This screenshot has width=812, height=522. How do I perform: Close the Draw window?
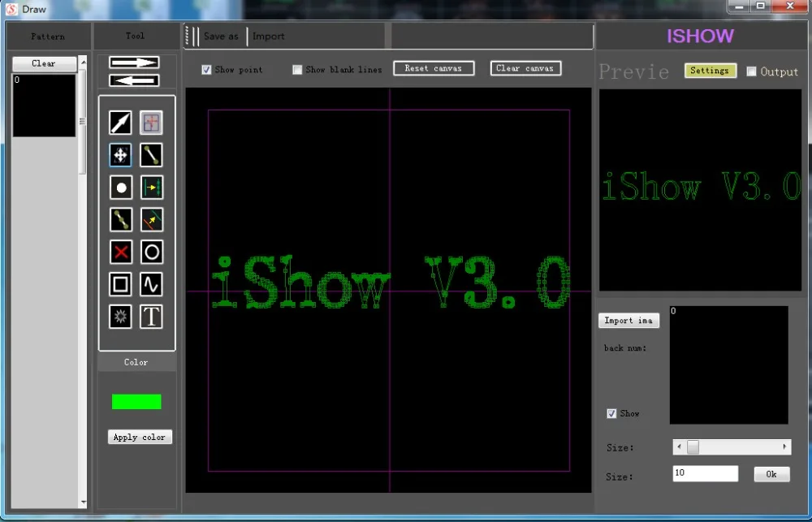pyautogui.click(x=790, y=6)
